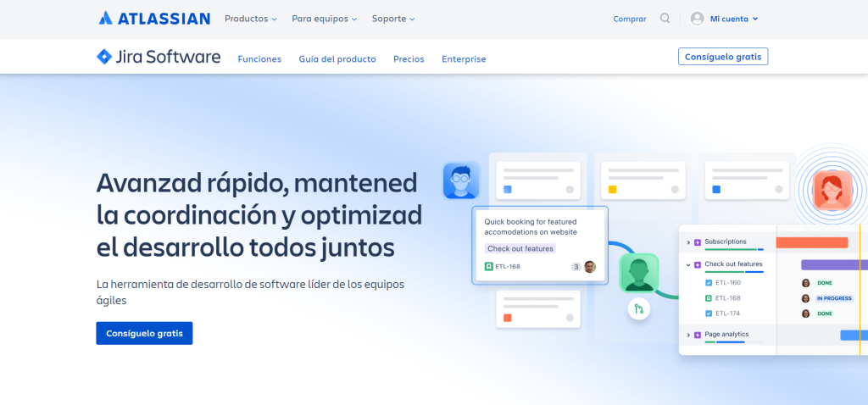Click the 3 count badge on card

point(576,267)
